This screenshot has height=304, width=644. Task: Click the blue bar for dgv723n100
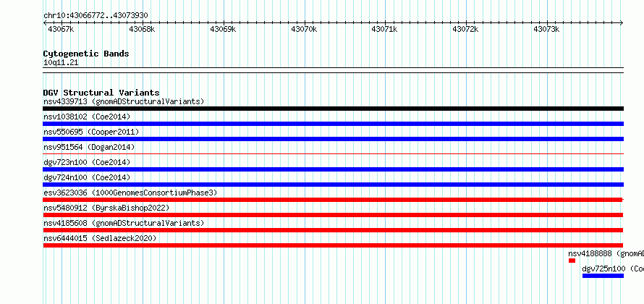[333, 169]
